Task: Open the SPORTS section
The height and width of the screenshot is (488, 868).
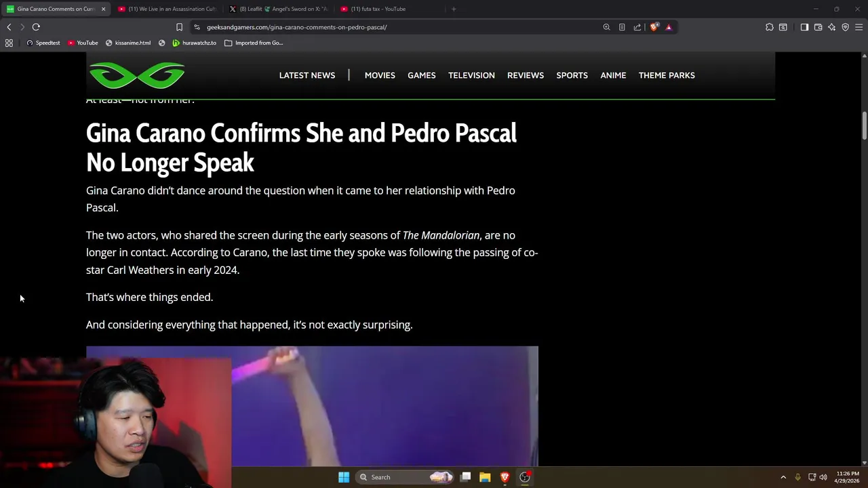Action: click(x=572, y=75)
